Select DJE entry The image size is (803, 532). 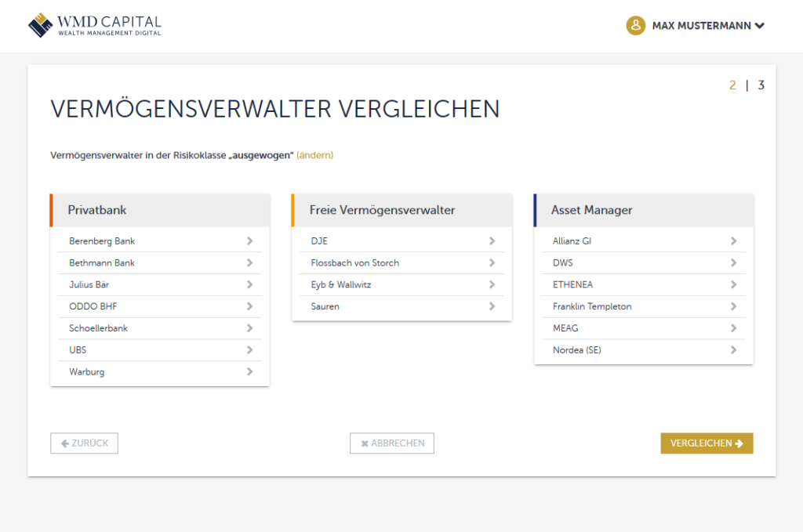point(401,241)
